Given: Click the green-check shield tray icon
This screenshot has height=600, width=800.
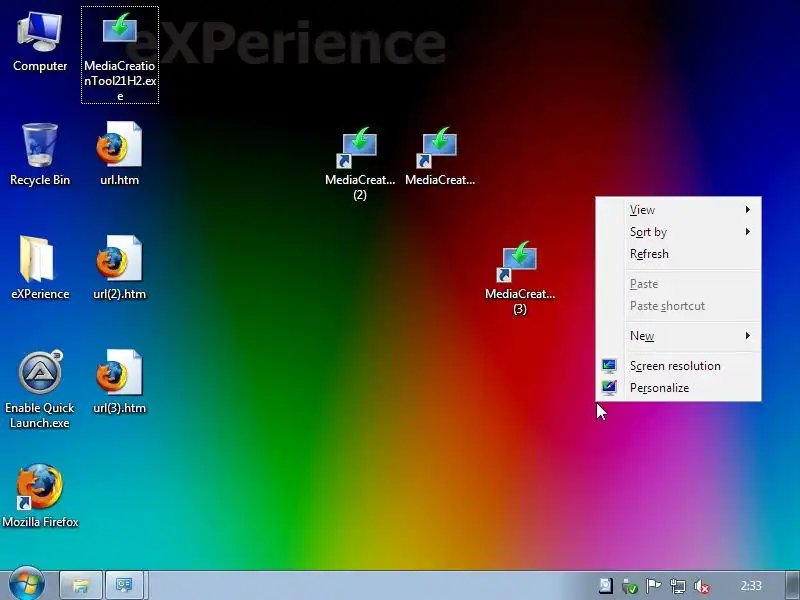Looking at the screenshot, I should [630, 586].
